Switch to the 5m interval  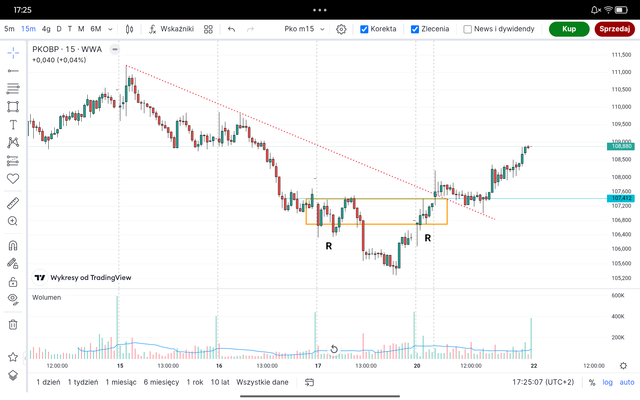(x=9, y=29)
